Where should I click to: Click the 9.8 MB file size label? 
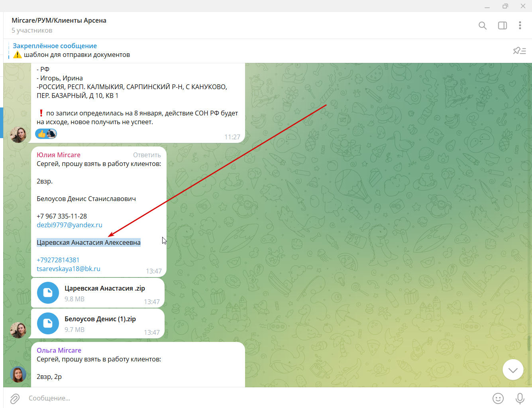(75, 299)
